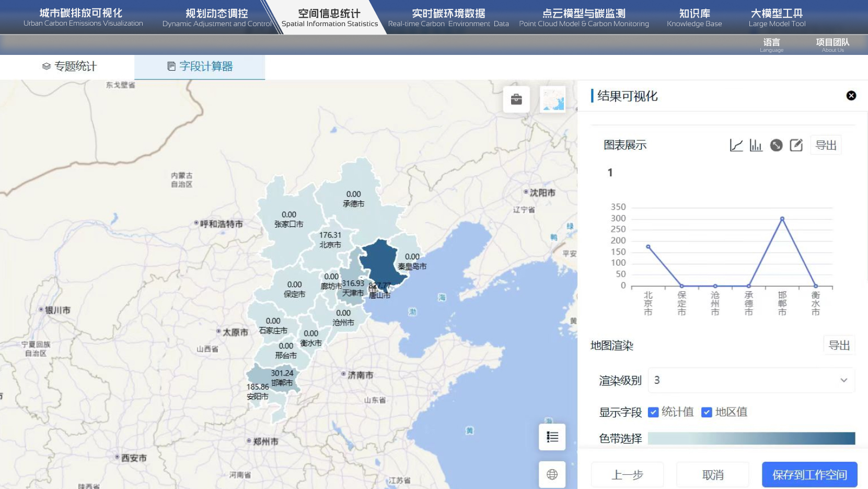Image resolution: width=868 pixels, height=489 pixels.
Task: Click 保存到工作空间 button
Action: (809, 475)
